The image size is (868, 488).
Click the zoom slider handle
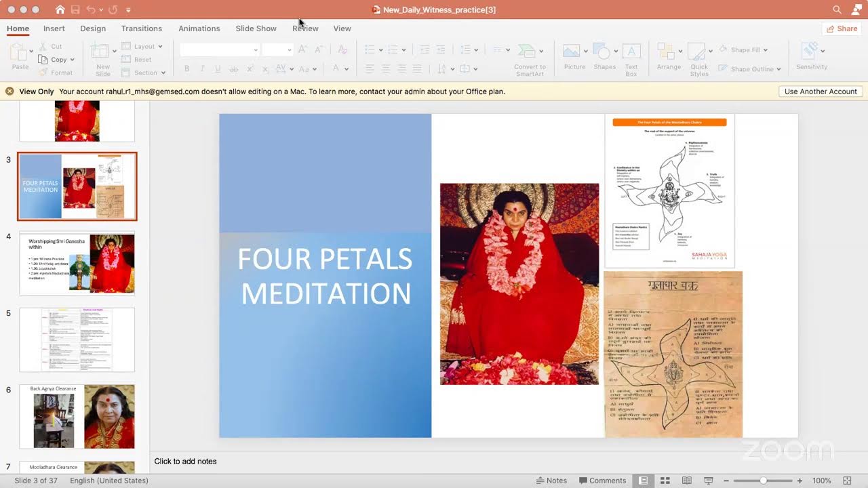pos(763,481)
